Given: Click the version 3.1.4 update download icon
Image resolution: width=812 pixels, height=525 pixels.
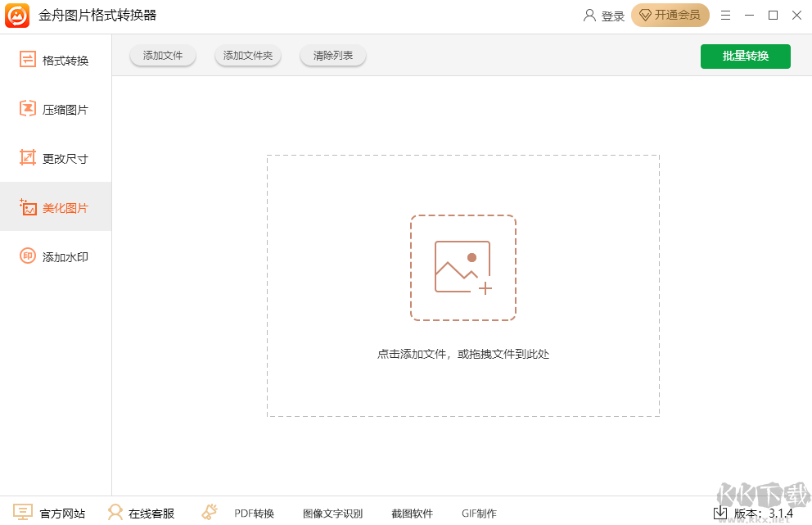Looking at the screenshot, I should pos(720,513).
